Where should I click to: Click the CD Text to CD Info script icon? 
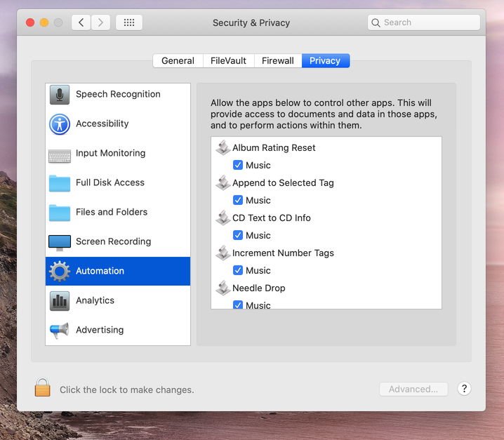(x=223, y=218)
